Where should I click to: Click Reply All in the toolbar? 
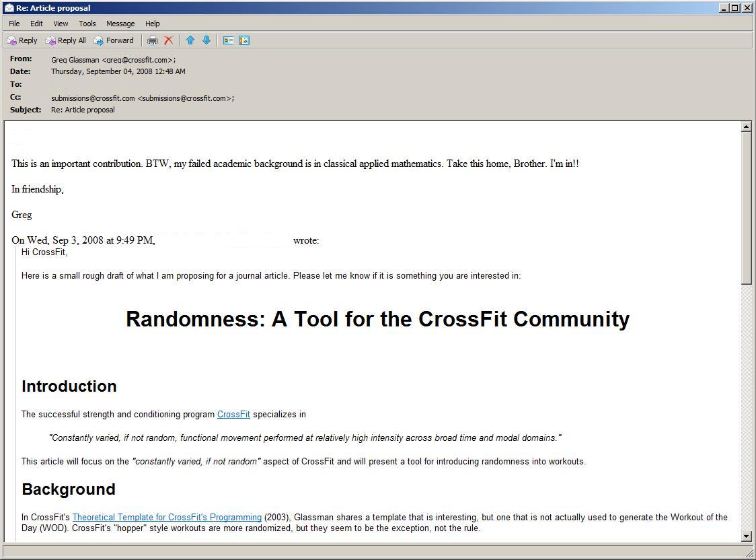(65, 40)
